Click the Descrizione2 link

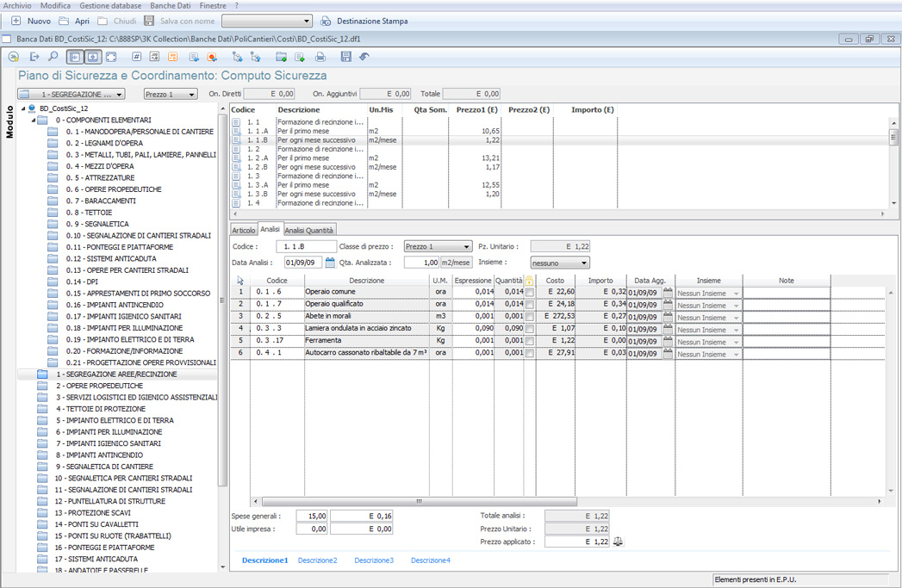317,560
